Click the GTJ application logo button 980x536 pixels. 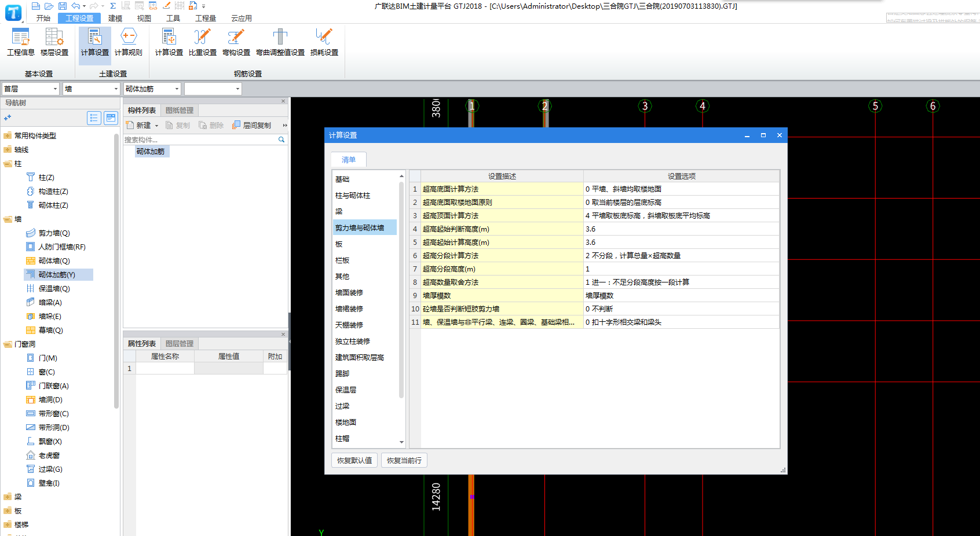pyautogui.click(x=13, y=12)
